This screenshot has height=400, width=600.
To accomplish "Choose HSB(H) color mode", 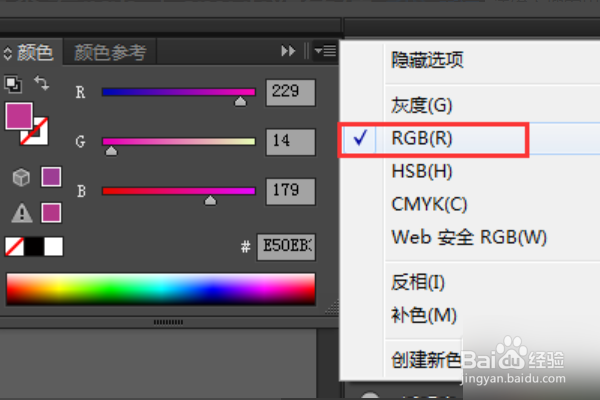I will click(422, 171).
